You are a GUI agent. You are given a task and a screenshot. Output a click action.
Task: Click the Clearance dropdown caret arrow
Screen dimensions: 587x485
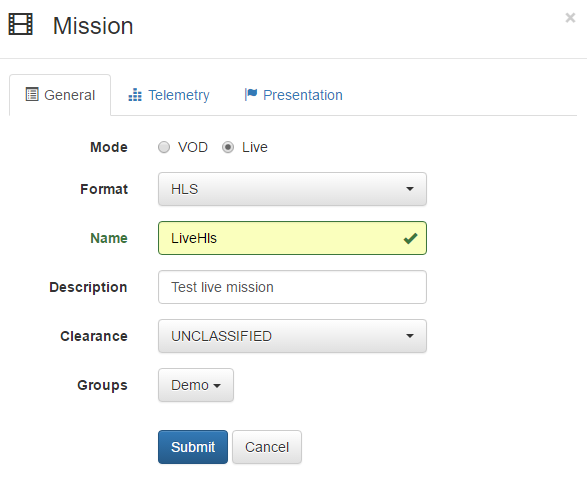pyautogui.click(x=410, y=336)
